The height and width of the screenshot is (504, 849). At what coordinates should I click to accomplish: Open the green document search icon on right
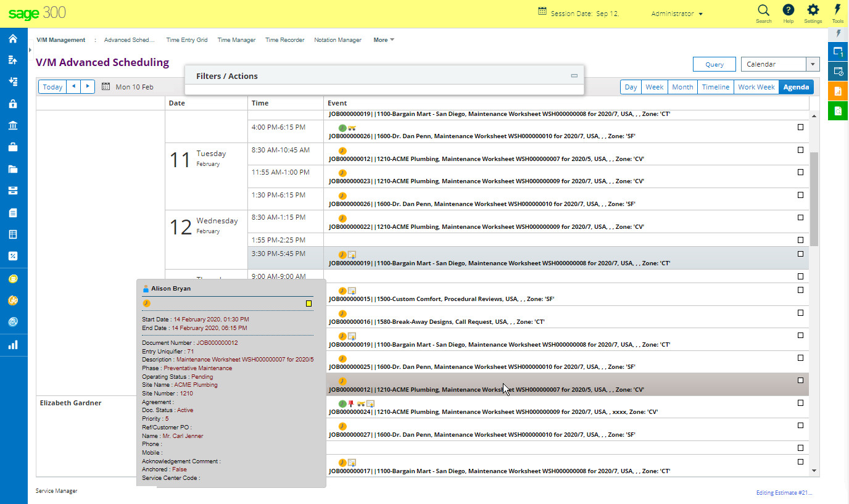pos(838,110)
